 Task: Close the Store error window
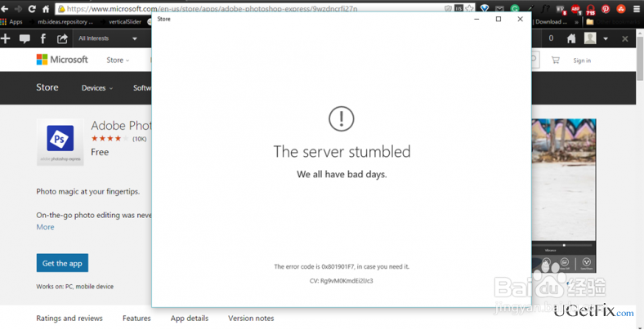tap(520, 19)
